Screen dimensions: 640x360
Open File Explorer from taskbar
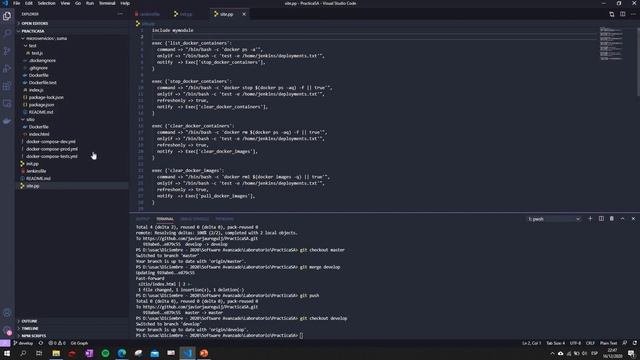[56, 353]
